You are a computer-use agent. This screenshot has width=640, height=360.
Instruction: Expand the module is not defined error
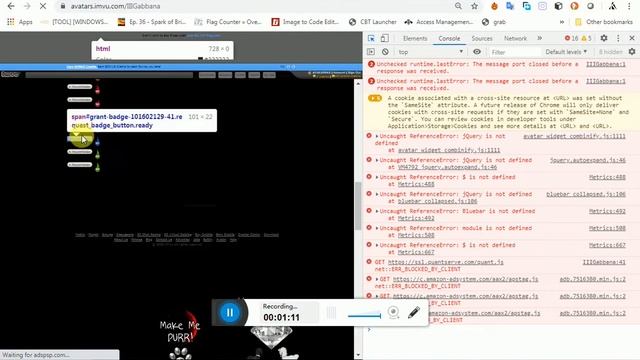coord(377,229)
